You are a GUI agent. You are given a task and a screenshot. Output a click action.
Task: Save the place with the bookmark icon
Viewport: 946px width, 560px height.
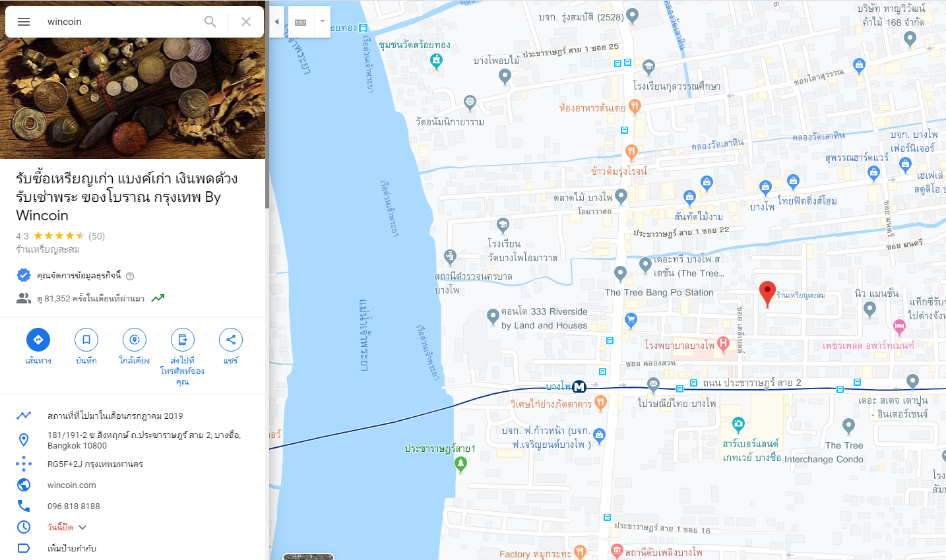(x=86, y=340)
